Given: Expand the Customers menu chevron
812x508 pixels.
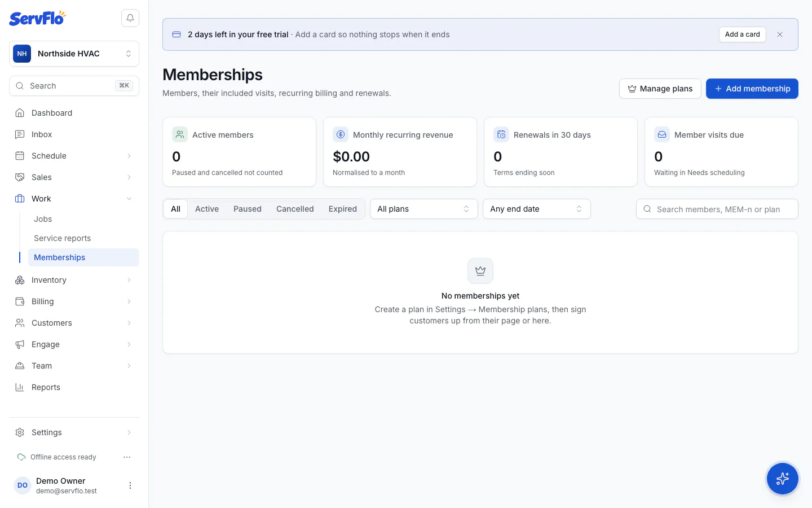Looking at the screenshot, I should tap(129, 323).
